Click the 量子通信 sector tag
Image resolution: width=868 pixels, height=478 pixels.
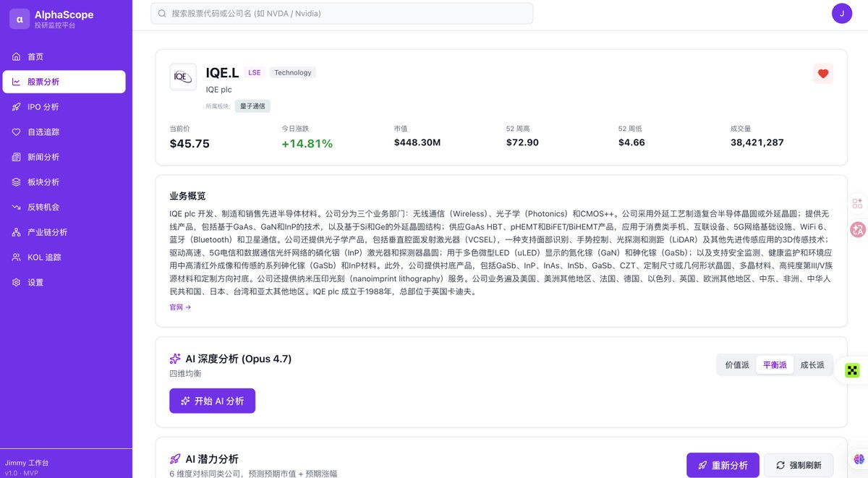pos(252,106)
